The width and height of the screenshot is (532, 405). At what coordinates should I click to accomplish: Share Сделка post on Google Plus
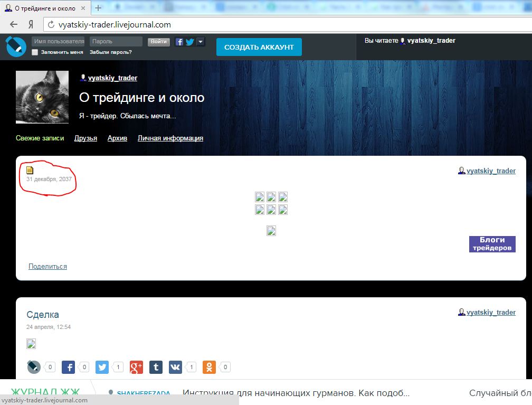136,367
